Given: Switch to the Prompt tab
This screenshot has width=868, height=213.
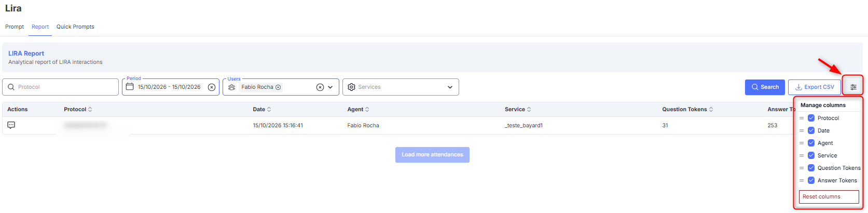Looking at the screenshot, I should 15,26.
